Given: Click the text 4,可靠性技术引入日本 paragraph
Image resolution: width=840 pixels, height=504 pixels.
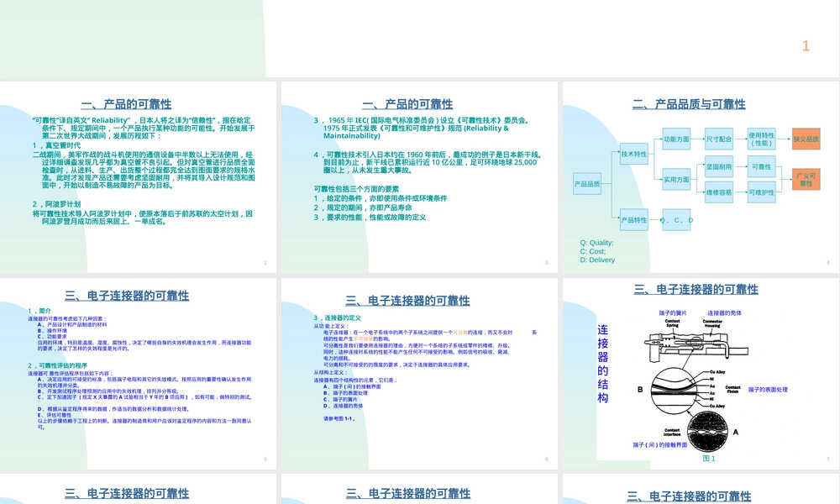Looking at the screenshot, I should [428, 162].
